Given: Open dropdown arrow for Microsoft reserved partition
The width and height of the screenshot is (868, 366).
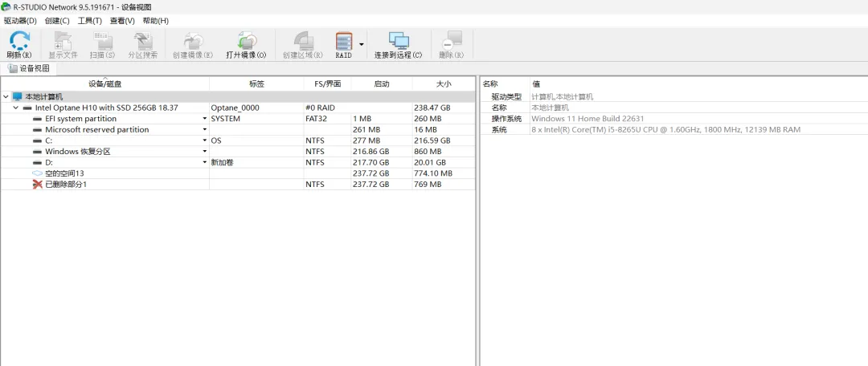Looking at the screenshot, I should click(205, 130).
